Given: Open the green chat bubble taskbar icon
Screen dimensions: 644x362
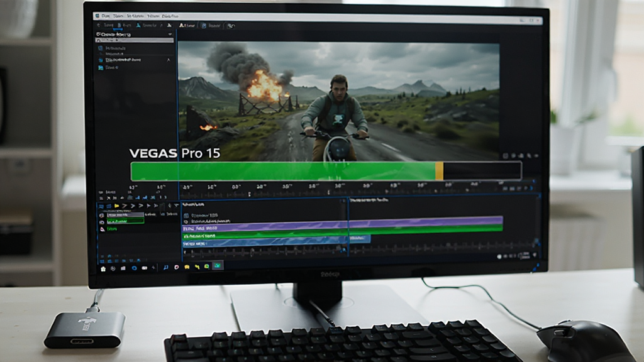Looking at the screenshot, I should pyautogui.click(x=206, y=266).
